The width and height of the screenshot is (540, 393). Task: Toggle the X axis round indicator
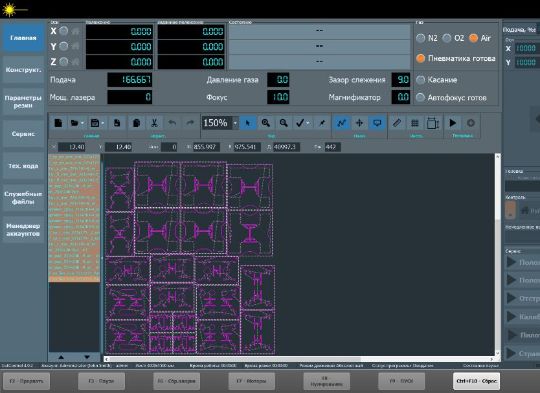[x=63, y=31]
